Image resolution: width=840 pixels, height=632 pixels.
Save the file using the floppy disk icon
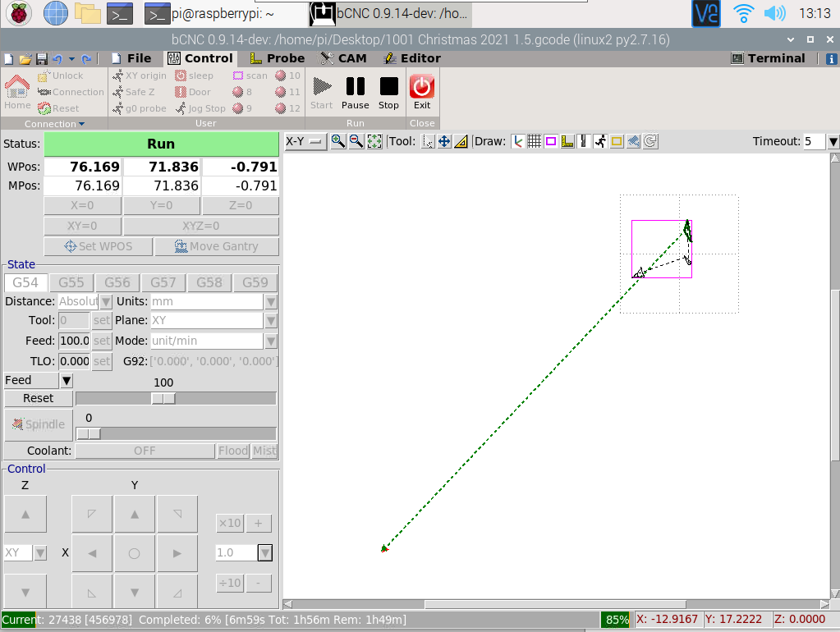click(x=42, y=59)
